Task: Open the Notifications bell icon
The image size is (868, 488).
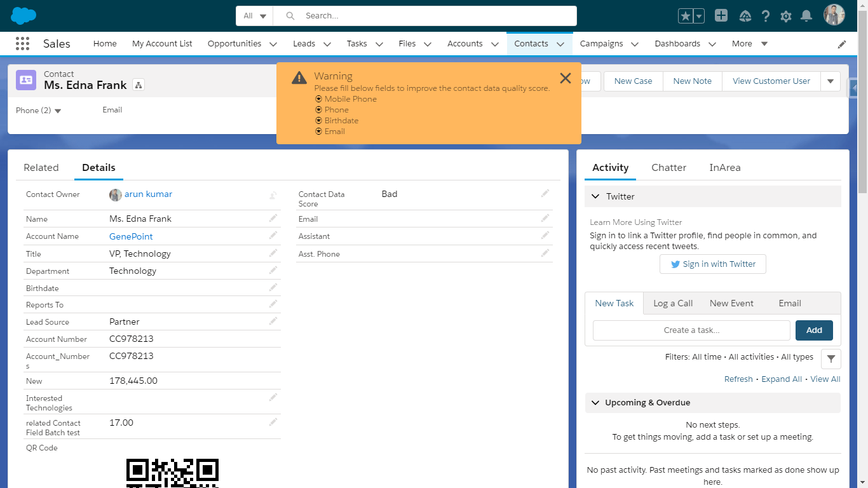Action: point(806,16)
